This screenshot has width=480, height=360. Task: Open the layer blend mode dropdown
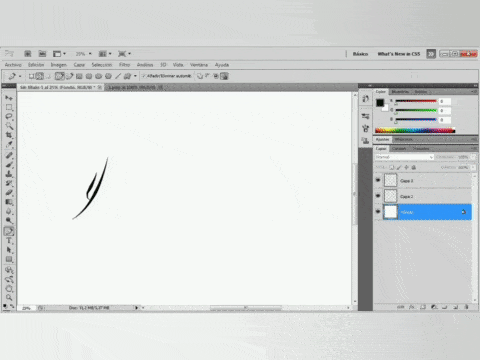pos(404,157)
